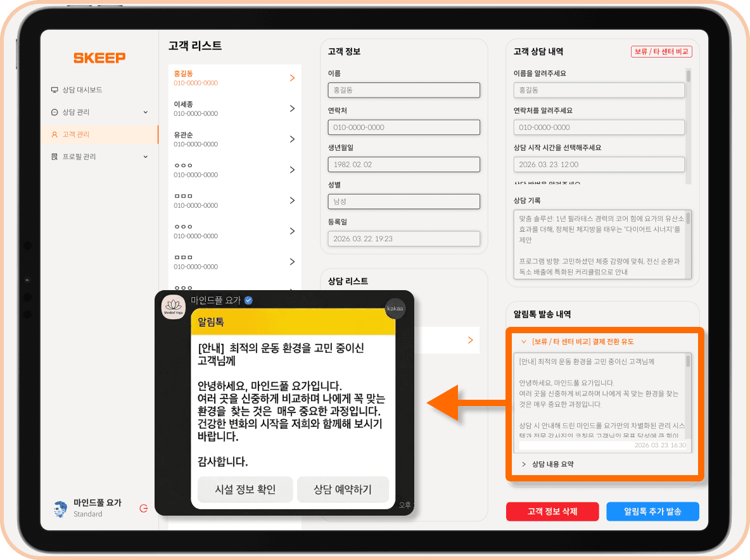Click the 상담 관리 chat bubble icon

coord(54,112)
